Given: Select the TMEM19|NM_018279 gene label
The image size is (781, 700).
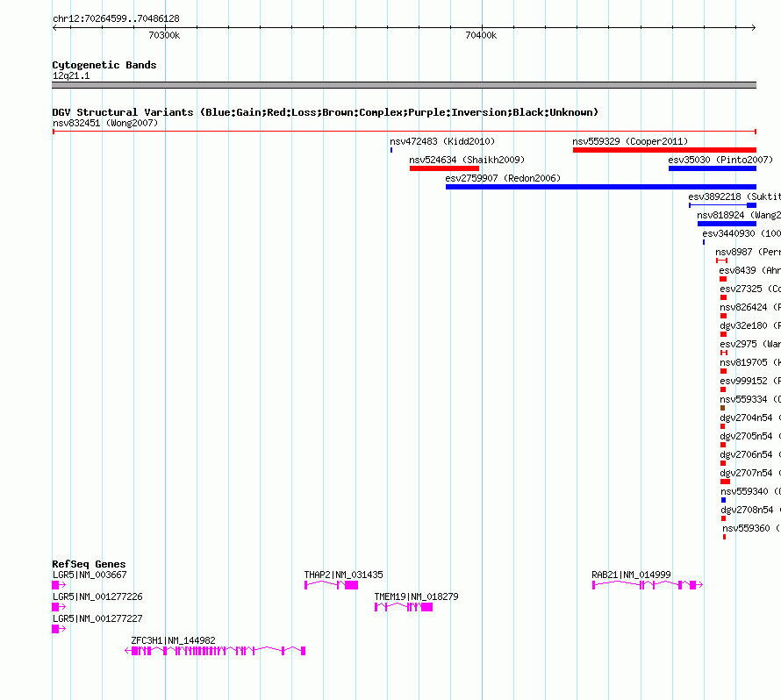Looking at the screenshot, I should 417,596.
